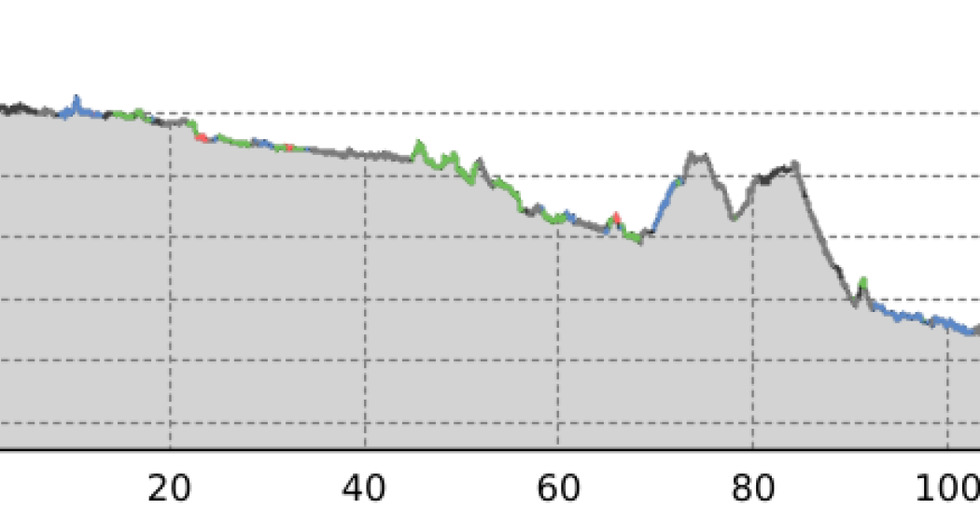Screen dimensions: 980x523
Task: Click the small green segment right of the blue spike
Action: pyautogui.click(x=138, y=114)
